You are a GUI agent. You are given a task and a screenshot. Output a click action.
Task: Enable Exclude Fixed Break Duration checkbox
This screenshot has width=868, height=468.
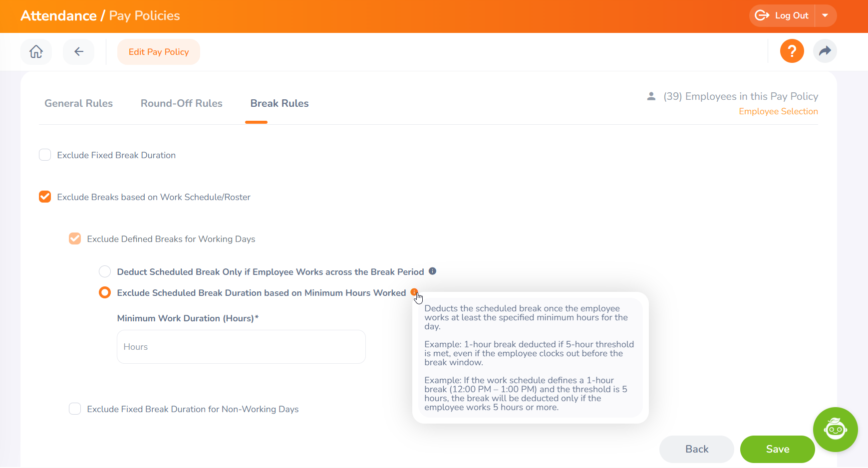tap(45, 155)
